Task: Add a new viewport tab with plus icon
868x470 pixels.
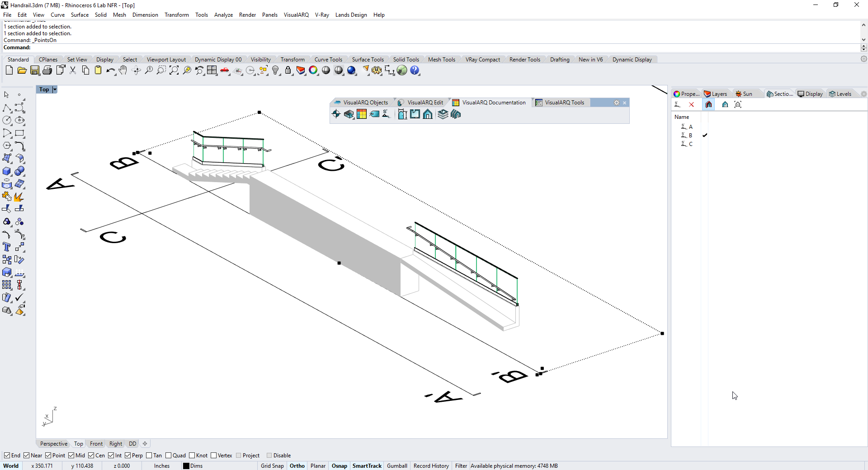Action: pyautogui.click(x=145, y=444)
